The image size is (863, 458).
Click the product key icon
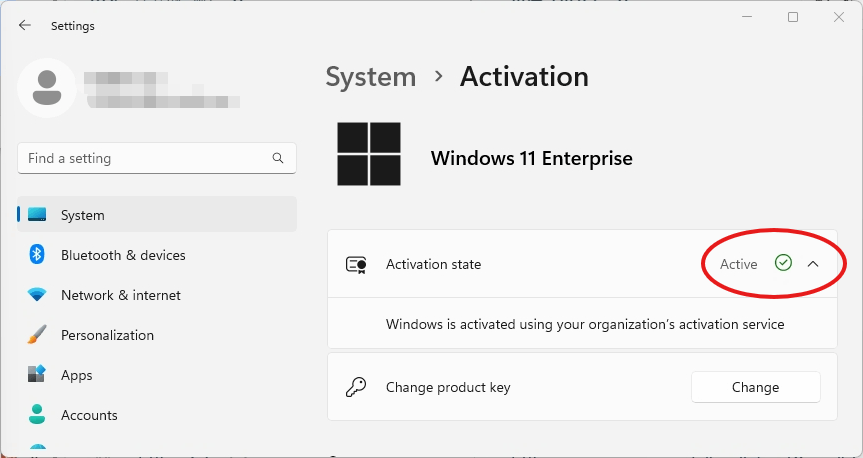pos(356,387)
